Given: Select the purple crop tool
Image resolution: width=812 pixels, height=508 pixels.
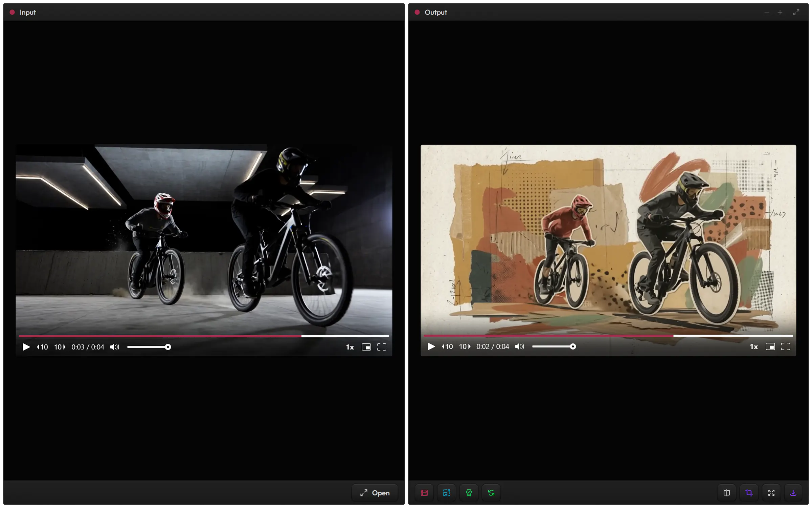Looking at the screenshot, I should (749, 493).
